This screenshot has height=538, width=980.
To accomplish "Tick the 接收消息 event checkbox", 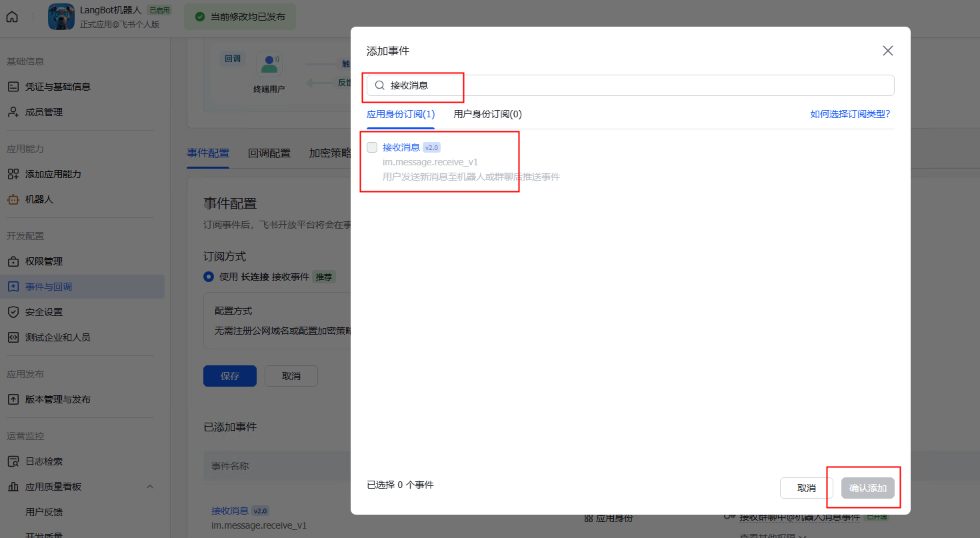I will [372, 147].
